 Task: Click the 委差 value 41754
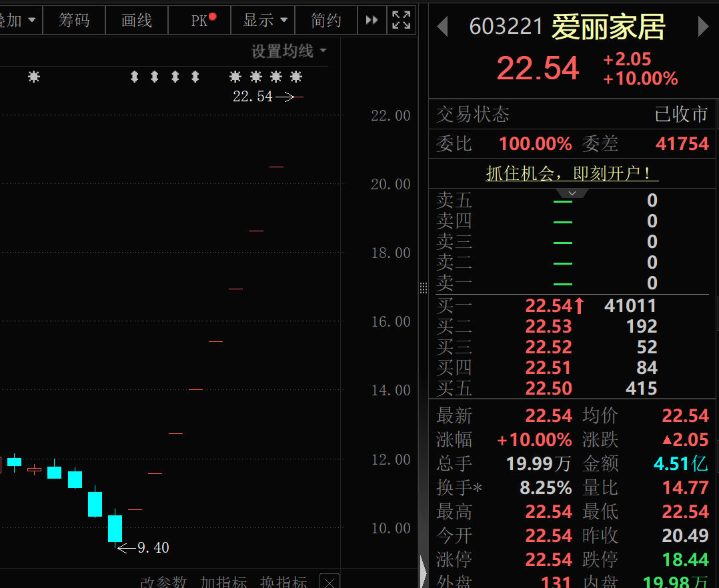point(682,143)
